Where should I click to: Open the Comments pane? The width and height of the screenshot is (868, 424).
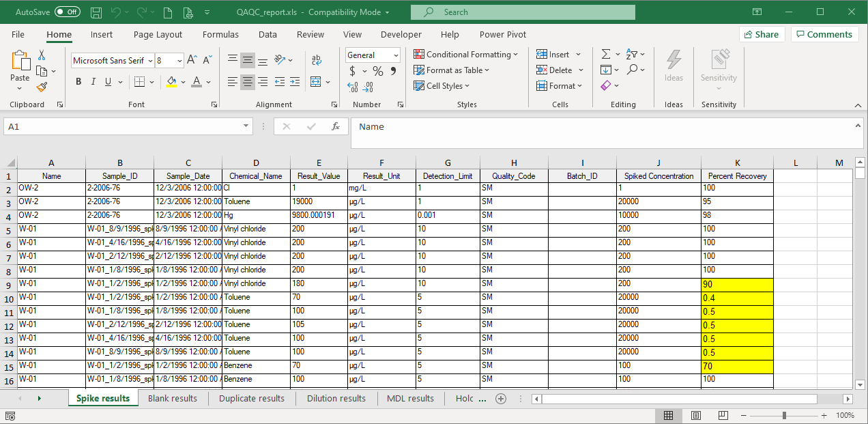tap(824, 33)
